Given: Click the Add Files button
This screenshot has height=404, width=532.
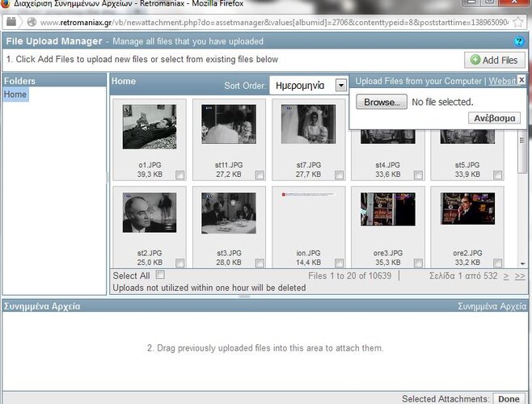Looking at the screenshot, I should (x=494, y=60).
